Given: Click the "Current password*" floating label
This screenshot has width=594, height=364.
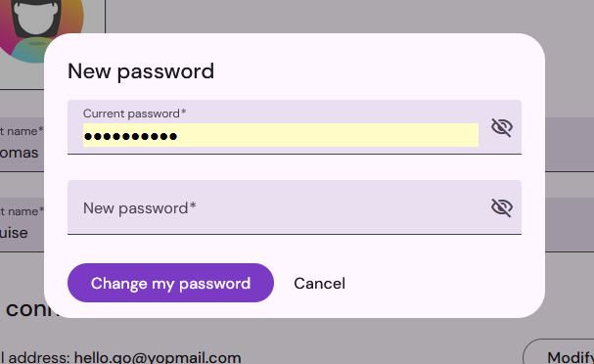Looking at the screenshot, I should (x=135, y=114).
